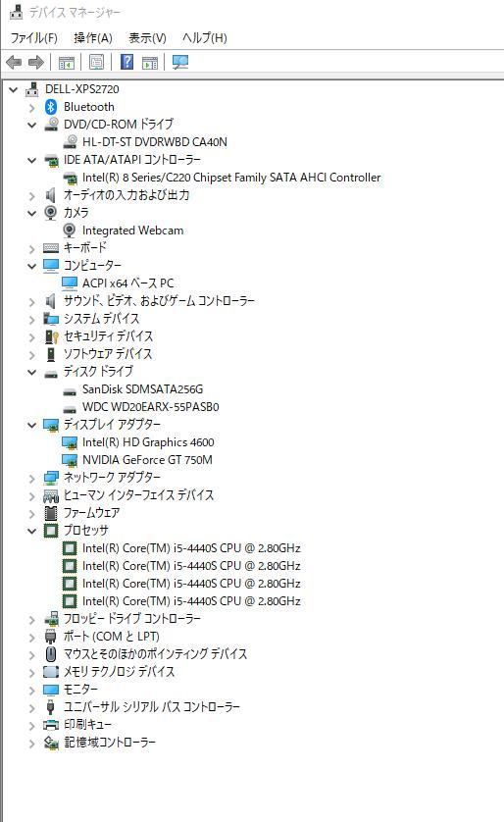Select Intel(R) 8 Series/C220 SATA AHCI Controller
This screenshot has height=822, width=504.
click(x=231, y=178)
